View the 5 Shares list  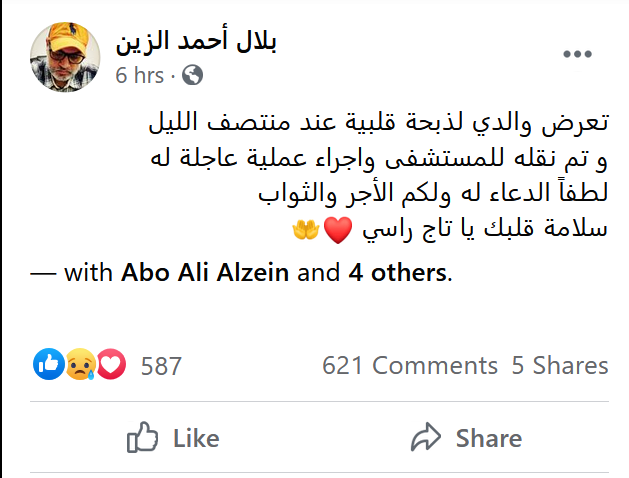pos(560,365)
